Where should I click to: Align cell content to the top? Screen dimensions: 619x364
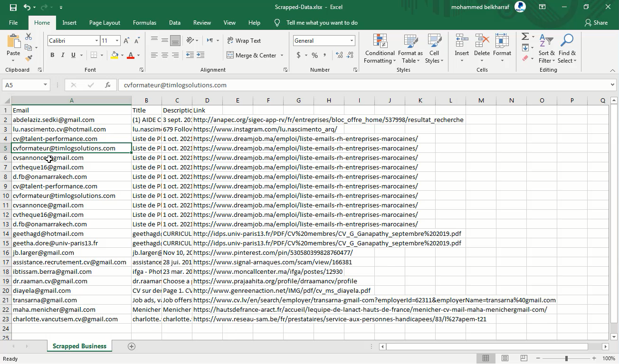click(x=154, y=40)
